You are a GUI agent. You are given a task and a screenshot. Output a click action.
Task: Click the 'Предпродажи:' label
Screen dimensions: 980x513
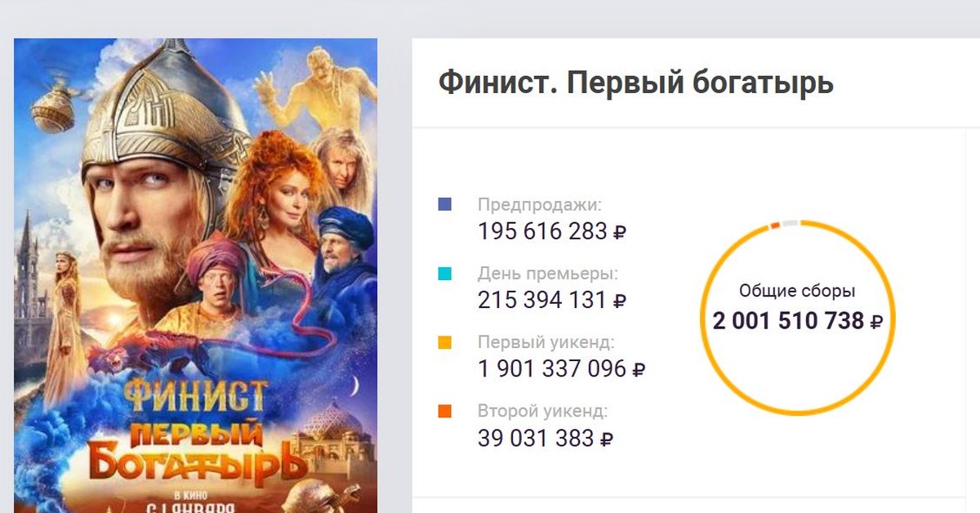(x=539, y=205)
